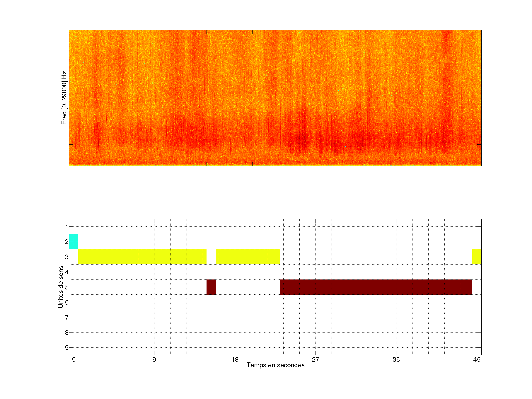
Task: Select the x-axis tick label 18
Action: [235, 359]
